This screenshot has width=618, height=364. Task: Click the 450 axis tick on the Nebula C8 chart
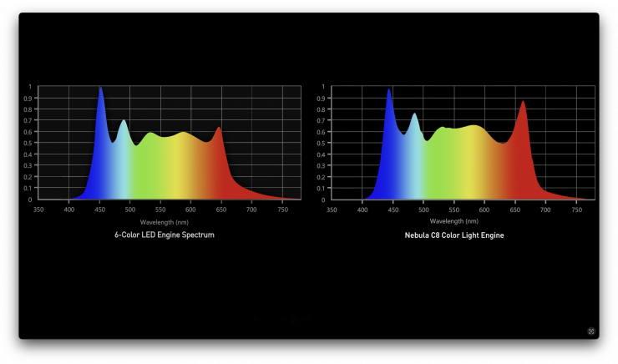click(393, 210)
